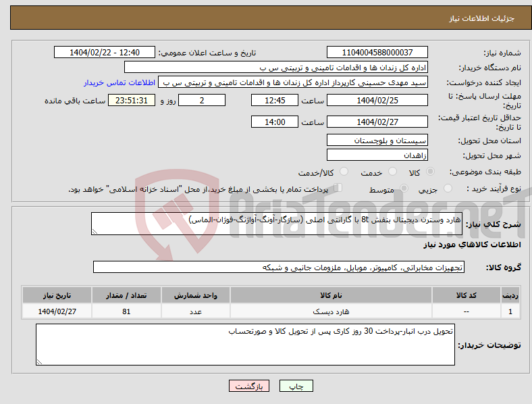Click the unit cell عدد
Image resolution: width=532 pixels, height=404 pixels.
[196, 311]
